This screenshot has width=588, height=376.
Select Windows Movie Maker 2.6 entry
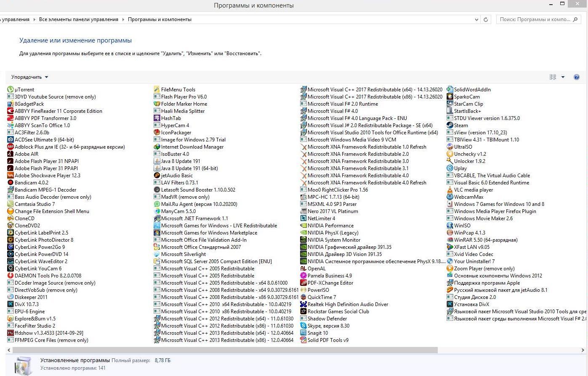pyautogui.click(x=480, y=218)
